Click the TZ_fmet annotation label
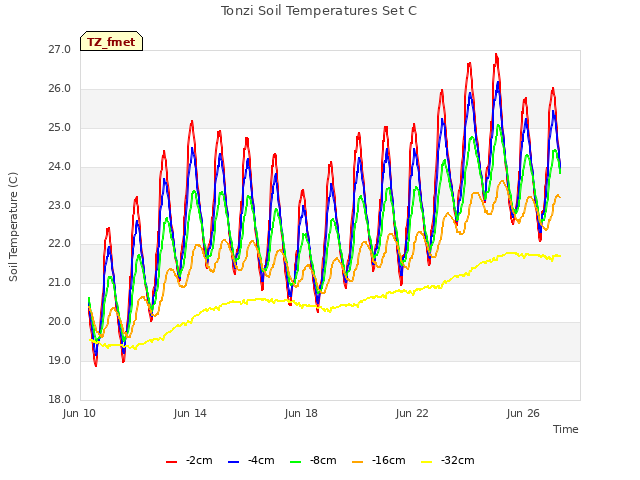The image size is (640, 480). tap(111, 41)
